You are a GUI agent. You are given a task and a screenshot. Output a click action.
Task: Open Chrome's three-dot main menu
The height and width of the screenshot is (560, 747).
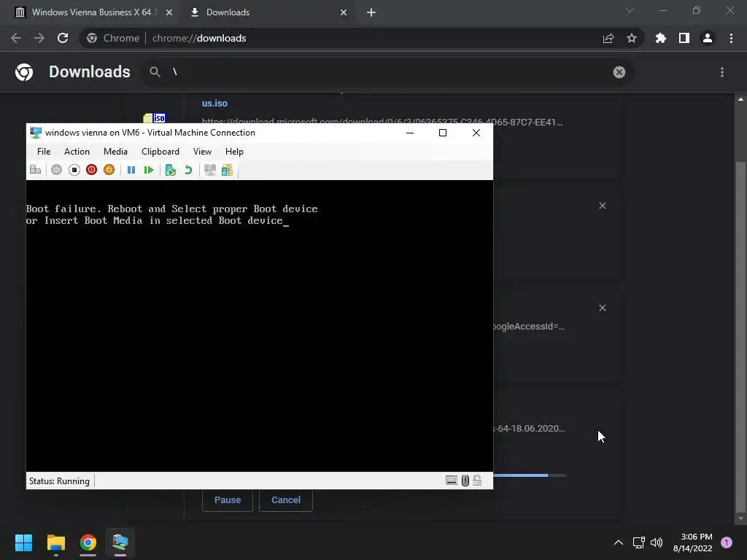point(731,38)
